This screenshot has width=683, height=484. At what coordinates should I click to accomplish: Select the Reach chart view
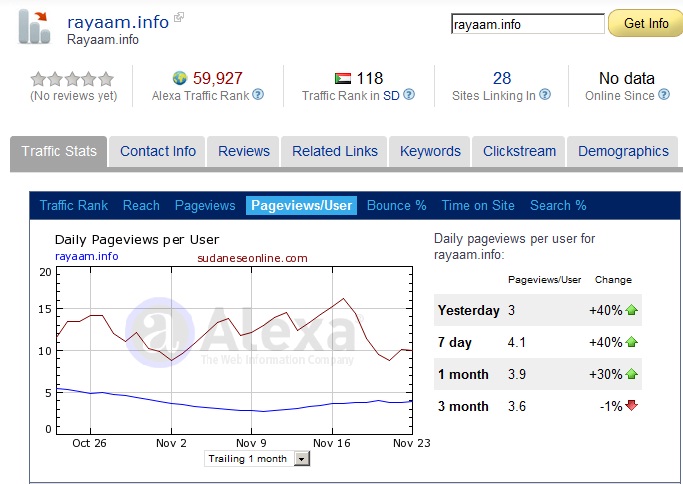click(x=141, y=205)
